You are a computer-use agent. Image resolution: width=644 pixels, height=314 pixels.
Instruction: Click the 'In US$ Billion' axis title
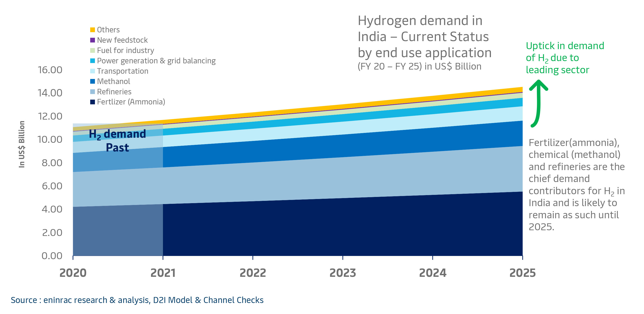[22, 144]
